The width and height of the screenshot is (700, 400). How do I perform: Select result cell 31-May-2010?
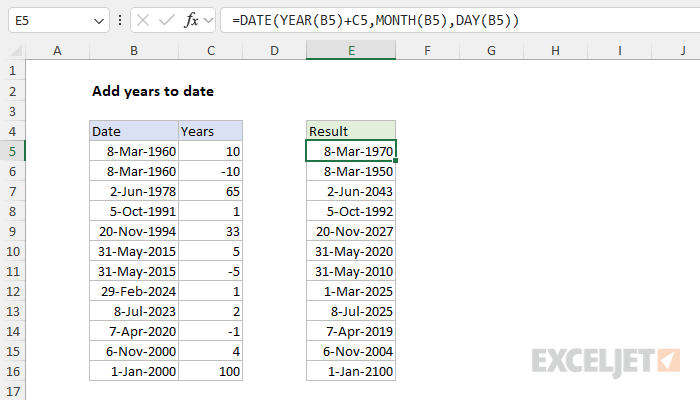(x=351, y=271)
